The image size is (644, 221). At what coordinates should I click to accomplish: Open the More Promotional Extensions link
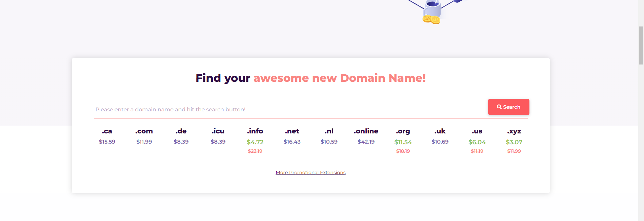tap(310, 172)
